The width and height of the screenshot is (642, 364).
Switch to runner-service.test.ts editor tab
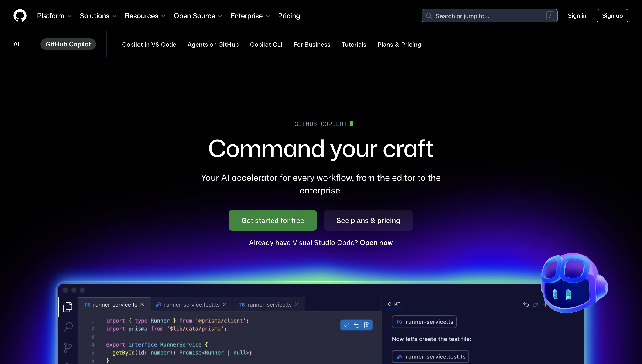(191, 305)
